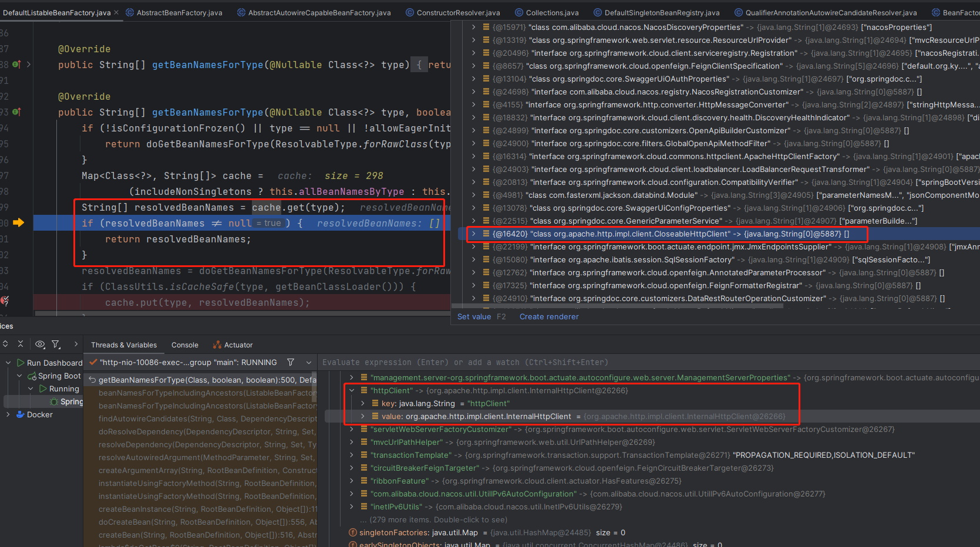This screenshot has height=547, width=980.
Task: Click the Actuator tab icon
Action: pyautogui.click(x=217, y=345)
